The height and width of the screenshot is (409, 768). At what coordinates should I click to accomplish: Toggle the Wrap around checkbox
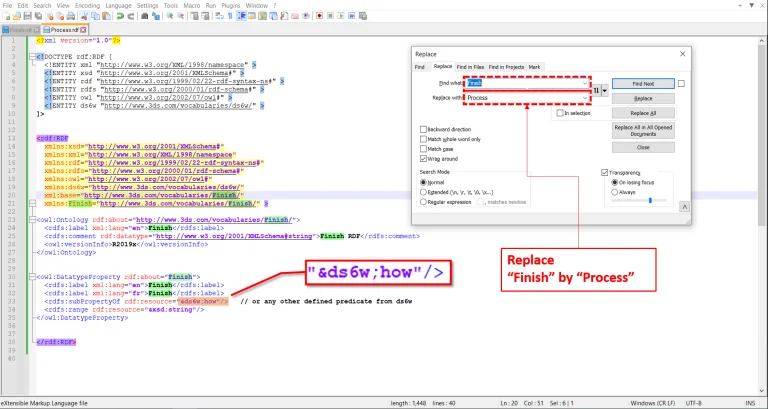424,158
